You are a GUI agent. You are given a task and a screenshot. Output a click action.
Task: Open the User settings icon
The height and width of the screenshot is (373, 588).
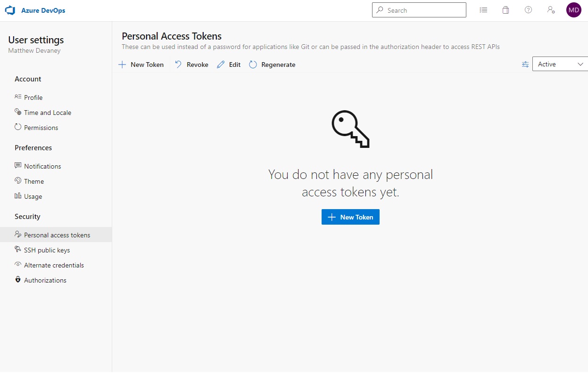(x=551, y=10)
